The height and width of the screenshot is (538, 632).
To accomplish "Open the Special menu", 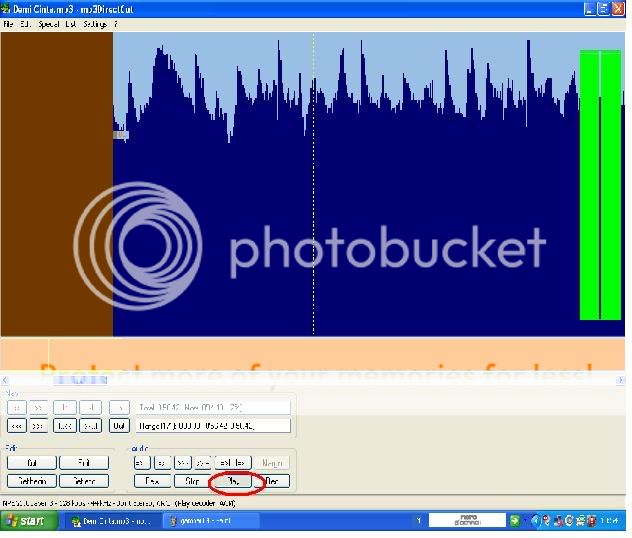I will pyautogui.click(x=48, y=23).
